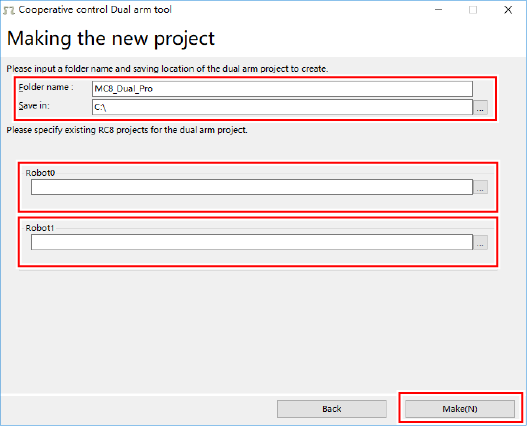Screen dimensions: 527x426
Task: Click the 'Making the new project' heading
Action: (111, 39)
